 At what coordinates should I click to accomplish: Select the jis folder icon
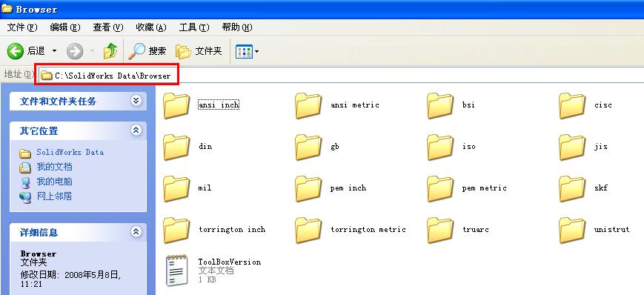[x=572, y=147]
